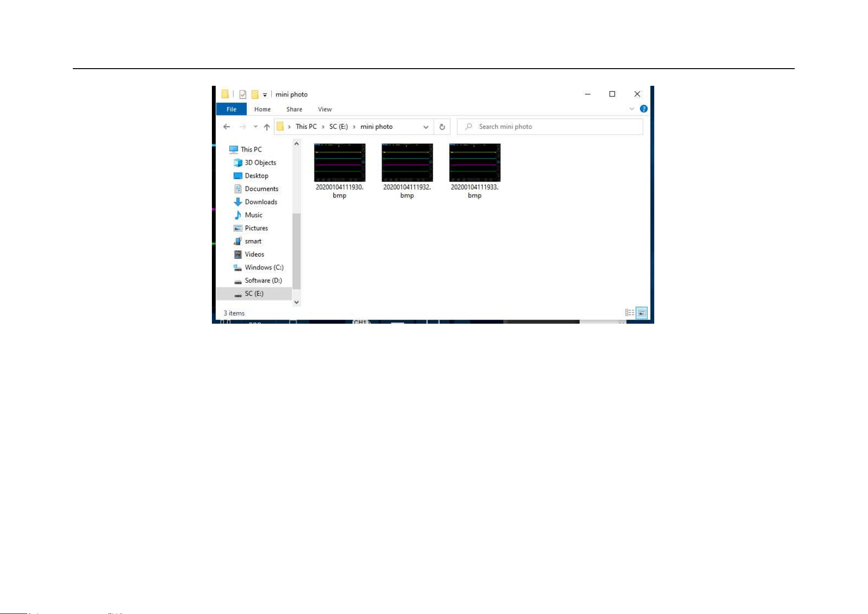Switch to Details view layout
Image resolution: width=868 pixels, height=614 pixels.
[x=629, y=313]
